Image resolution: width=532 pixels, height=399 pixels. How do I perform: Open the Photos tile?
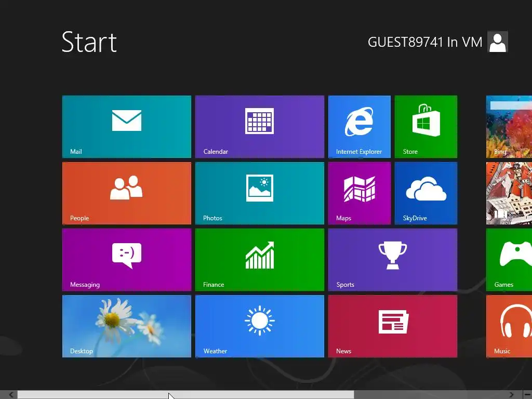tap(260, 193)
